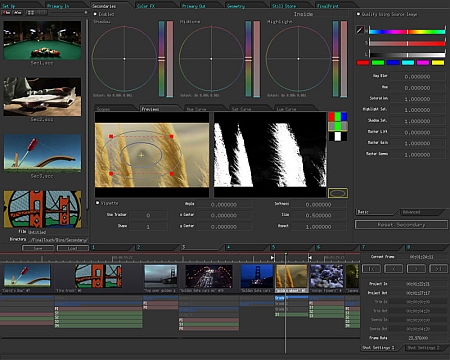
Task: Click the red color swatch
Action: point(363,63)
